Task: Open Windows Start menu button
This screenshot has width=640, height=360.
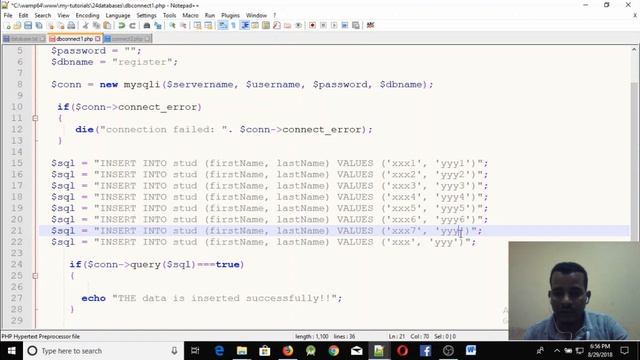Action: pos(11,351)
